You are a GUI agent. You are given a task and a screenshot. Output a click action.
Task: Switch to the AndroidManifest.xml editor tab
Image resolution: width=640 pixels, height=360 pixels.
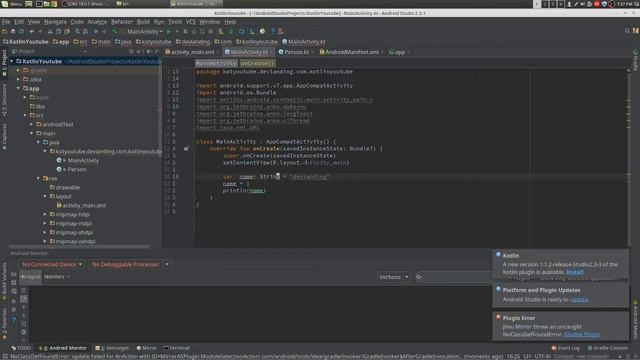[x=351, y=52]
